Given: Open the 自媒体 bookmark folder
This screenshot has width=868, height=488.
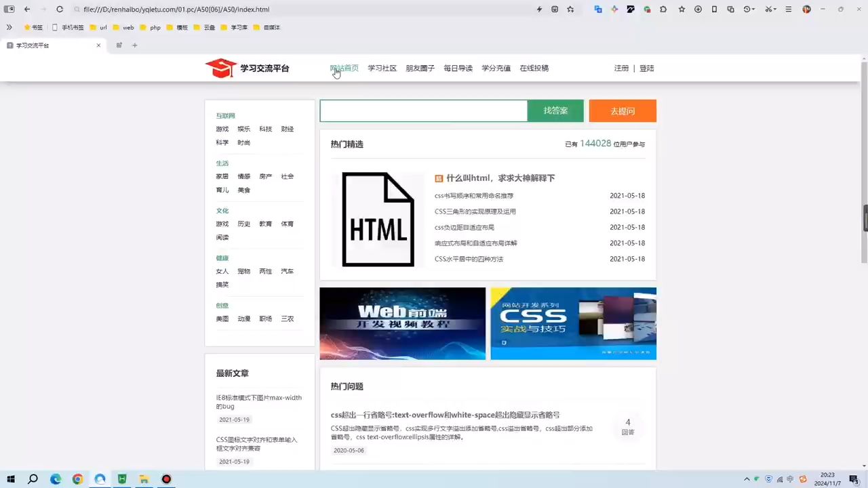Looking at the screenshot, I should pos(267,28).
